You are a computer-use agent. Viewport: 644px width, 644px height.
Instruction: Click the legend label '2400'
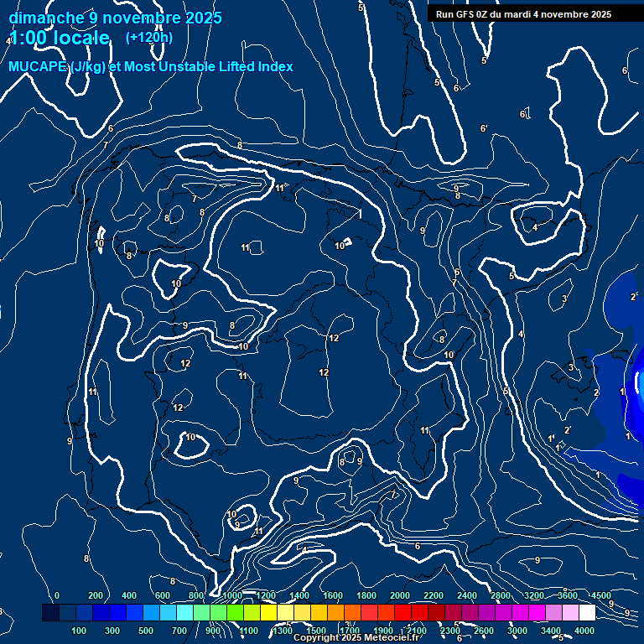(467, 595)
